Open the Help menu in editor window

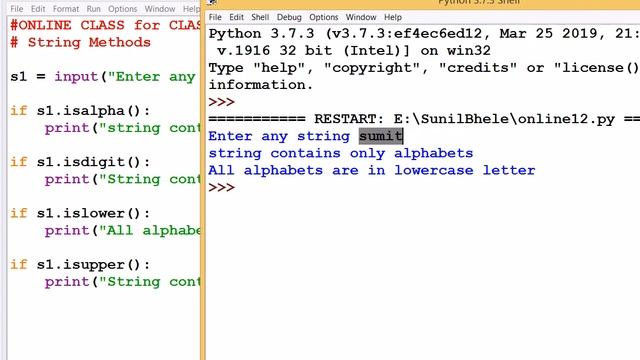point(191,9)
